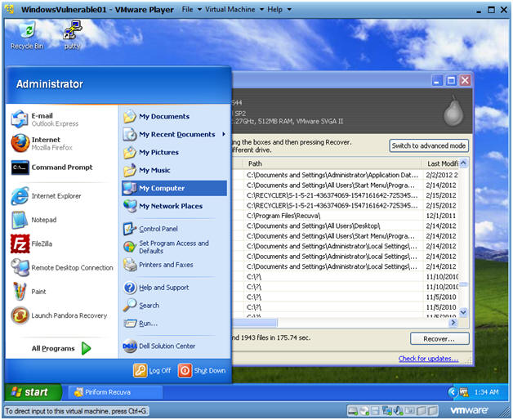The image size is (513, 420).
Task: Click Switch to advanced mode in Recuva
Action: 429,145
